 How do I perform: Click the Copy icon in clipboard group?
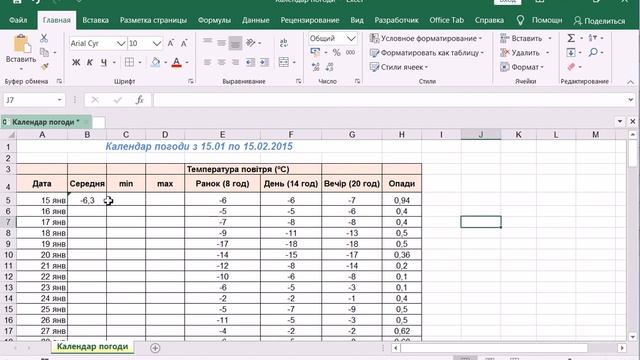click(44, 52)
